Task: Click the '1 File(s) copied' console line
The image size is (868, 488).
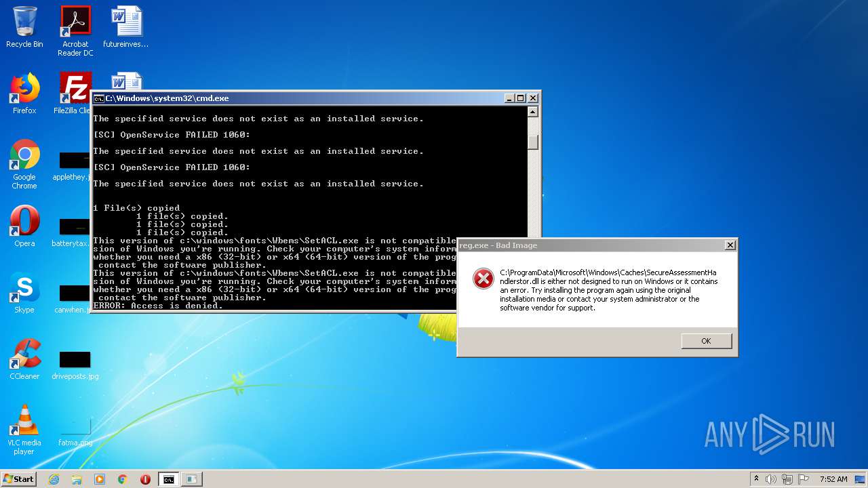Action: pyautogui.click(x=136, y=208)
